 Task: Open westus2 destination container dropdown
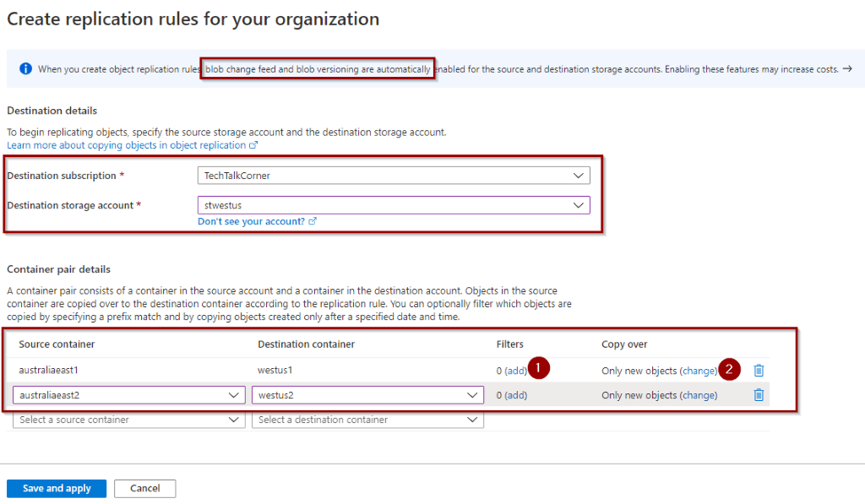point(368,395)
